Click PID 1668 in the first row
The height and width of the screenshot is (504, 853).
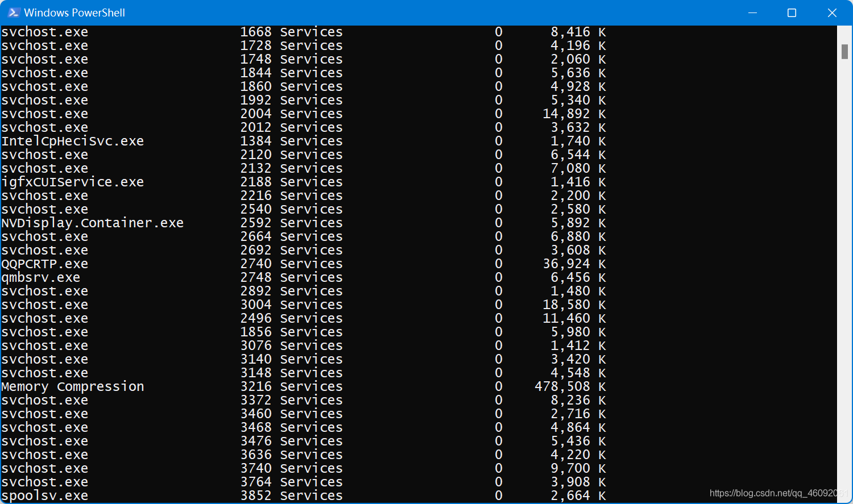coord(256,32)
